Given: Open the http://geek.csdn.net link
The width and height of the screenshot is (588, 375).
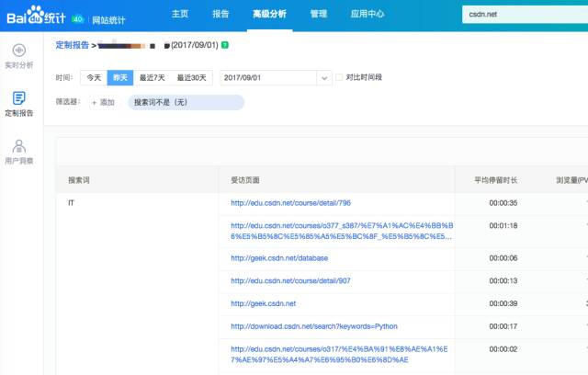Looking at the screenshot, I should pyautogui.click(x=264, y=303).
